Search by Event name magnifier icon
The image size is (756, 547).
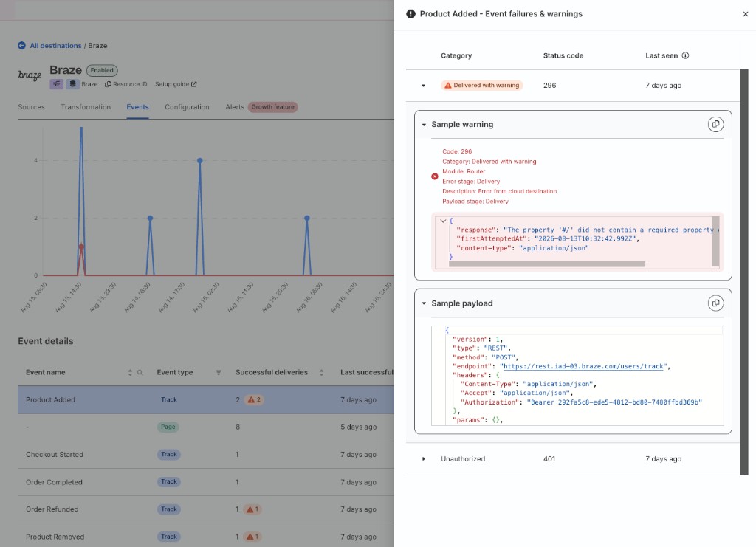click(140, 373)
